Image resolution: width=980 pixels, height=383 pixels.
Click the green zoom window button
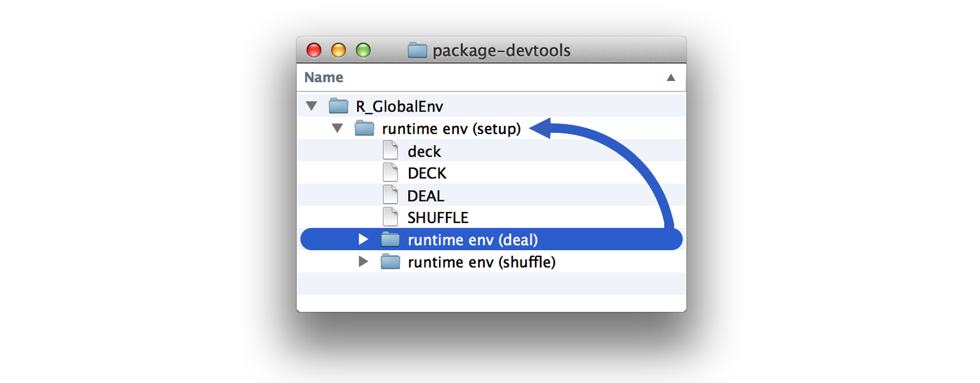click(363, 50)
